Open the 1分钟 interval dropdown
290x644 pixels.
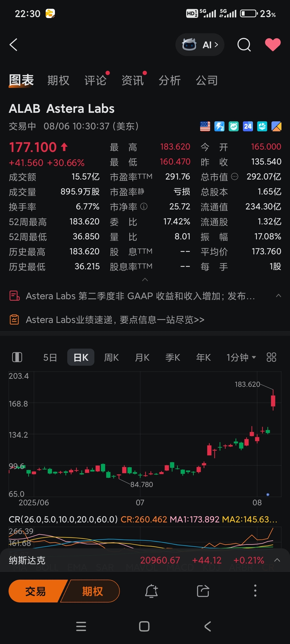241,357
